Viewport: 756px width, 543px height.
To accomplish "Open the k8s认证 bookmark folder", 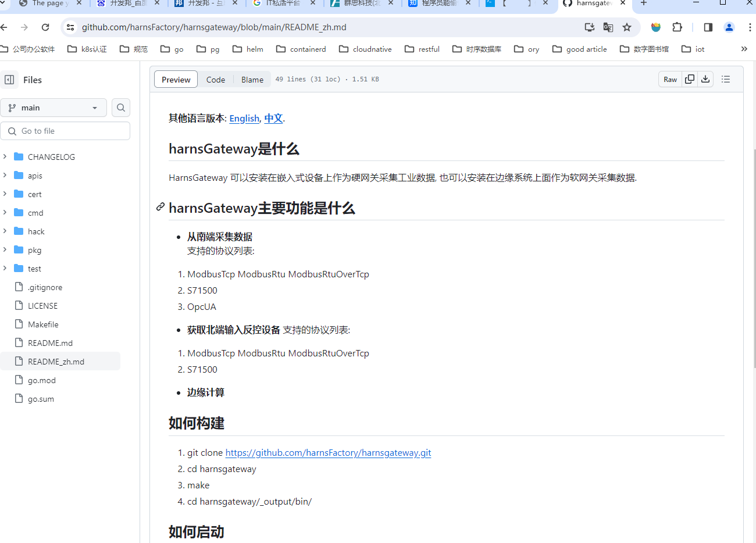I will click(x=87, y=49).
